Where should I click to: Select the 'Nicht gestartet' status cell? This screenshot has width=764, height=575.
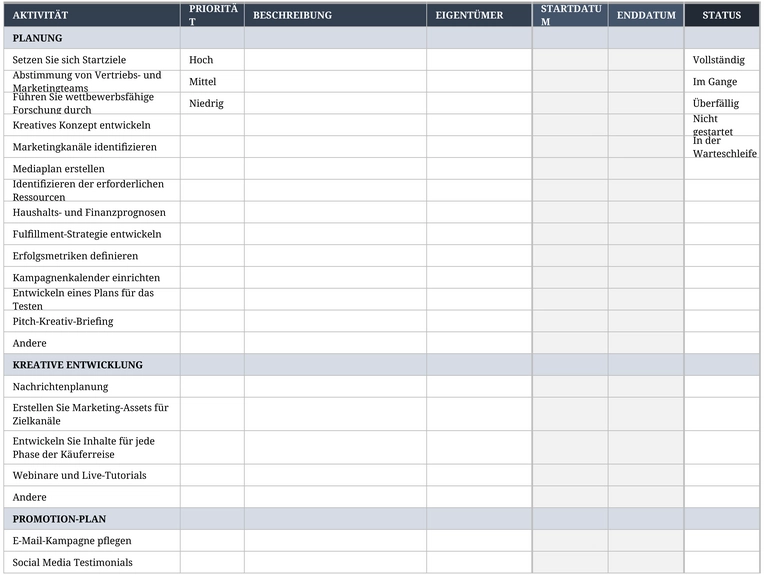pyautogui.click(x=722, y=125)
